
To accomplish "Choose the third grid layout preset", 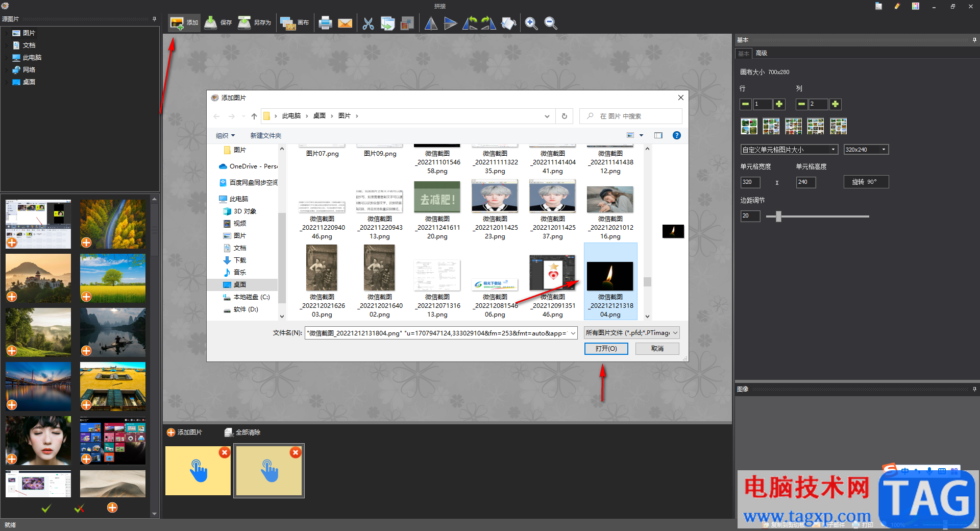I will click(x=793, y=126).
